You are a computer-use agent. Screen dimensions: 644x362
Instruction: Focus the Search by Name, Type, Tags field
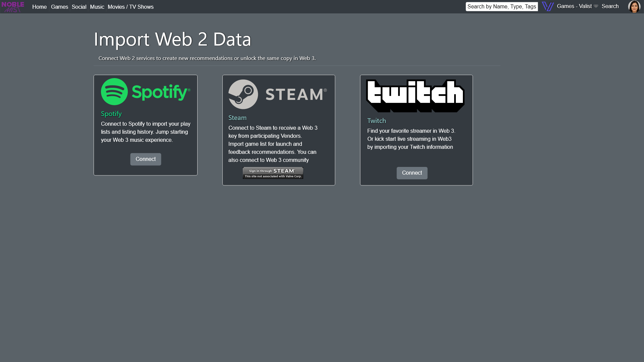click(x=502, y=6)
